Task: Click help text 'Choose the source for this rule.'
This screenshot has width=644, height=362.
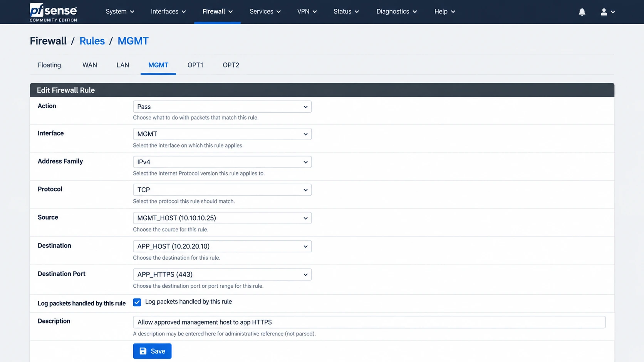Action: click(x=171, y=230)
